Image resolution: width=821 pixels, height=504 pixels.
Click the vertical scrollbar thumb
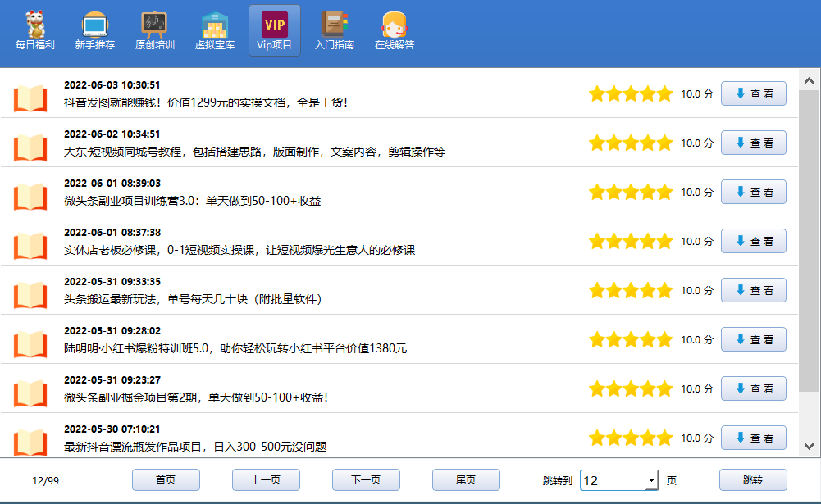tap(809, 241)
